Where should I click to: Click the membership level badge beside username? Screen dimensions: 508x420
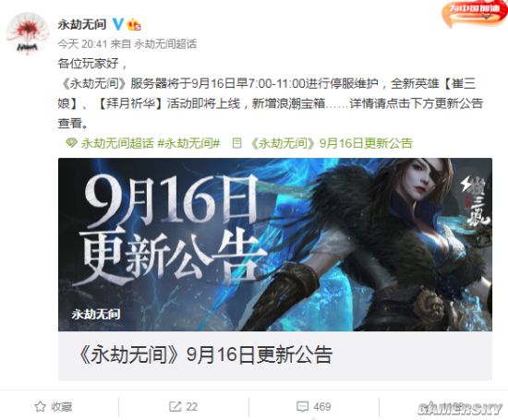tap(134, 25)
